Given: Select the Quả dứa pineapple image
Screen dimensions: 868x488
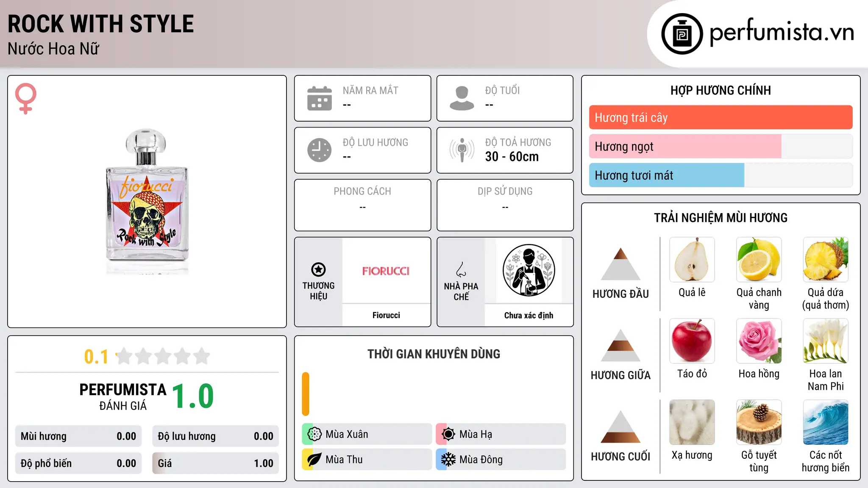Looking at the screenshot, I should click(826, 260).
